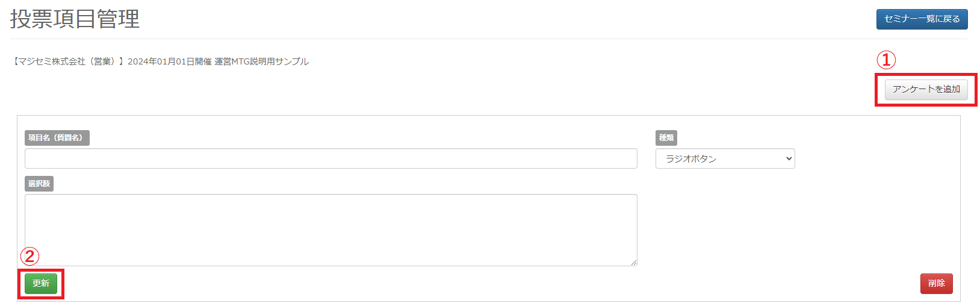This screenshot has width=980, height=306.
Task: Click the 投票項目管理 page heading
Action: click(75, 19)
